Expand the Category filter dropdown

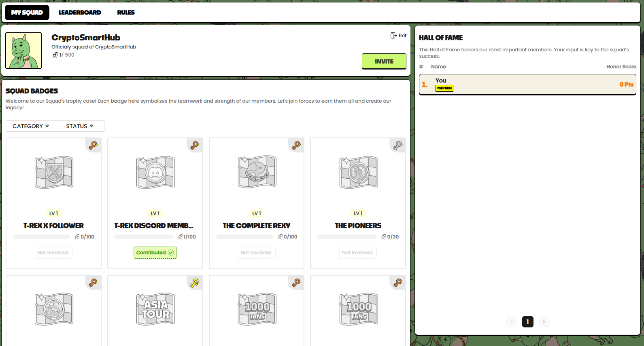tap(31, 126)
